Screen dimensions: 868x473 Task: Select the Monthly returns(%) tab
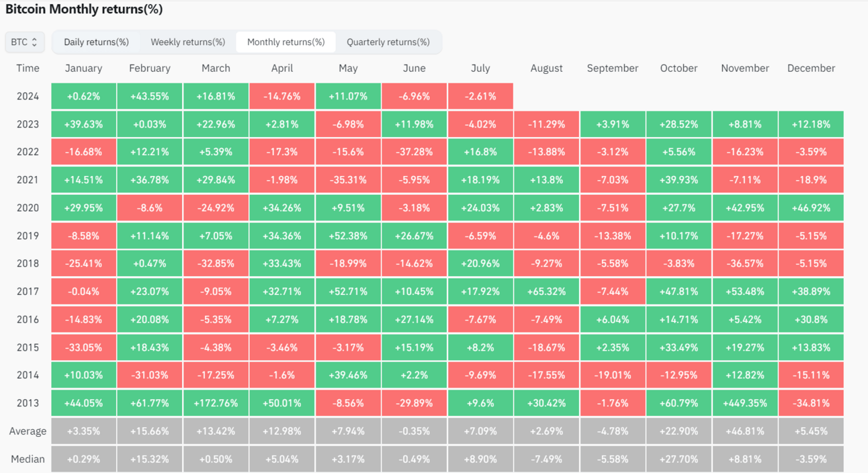coord(286,42)
